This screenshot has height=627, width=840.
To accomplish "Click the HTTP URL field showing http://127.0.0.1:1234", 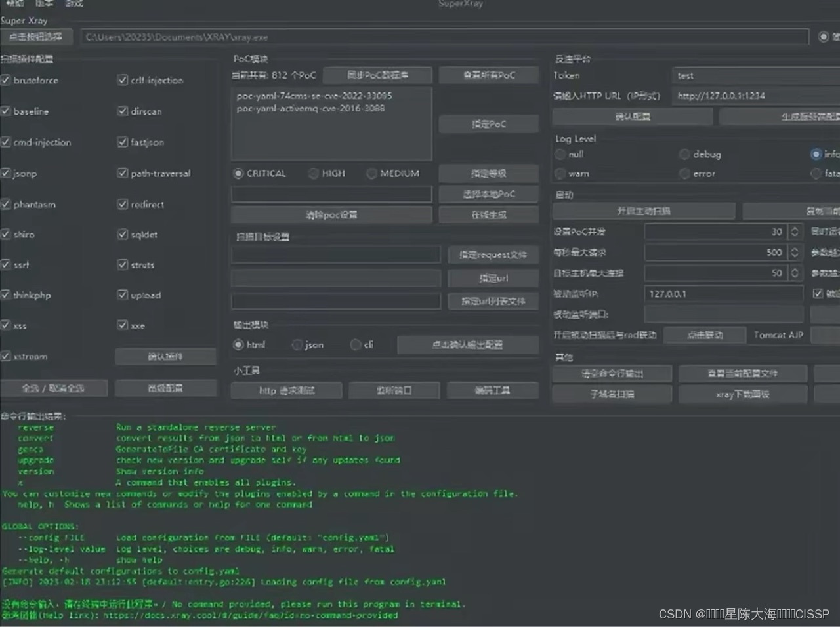I will coord(756,96).
